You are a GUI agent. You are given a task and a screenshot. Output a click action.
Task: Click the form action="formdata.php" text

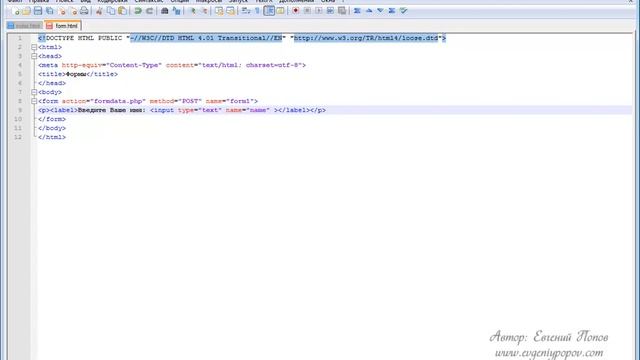click(104, 101)
